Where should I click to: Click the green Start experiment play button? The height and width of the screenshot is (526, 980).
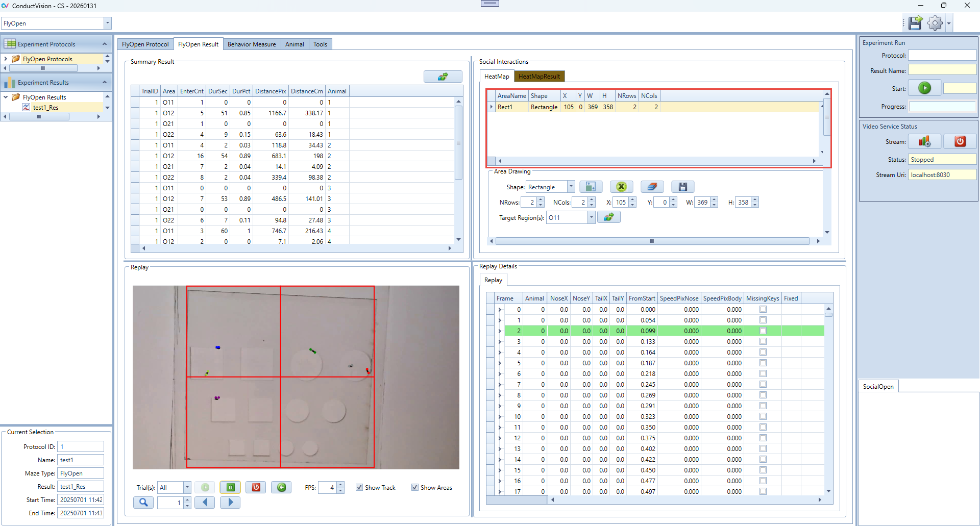click(x=924, y=88)
